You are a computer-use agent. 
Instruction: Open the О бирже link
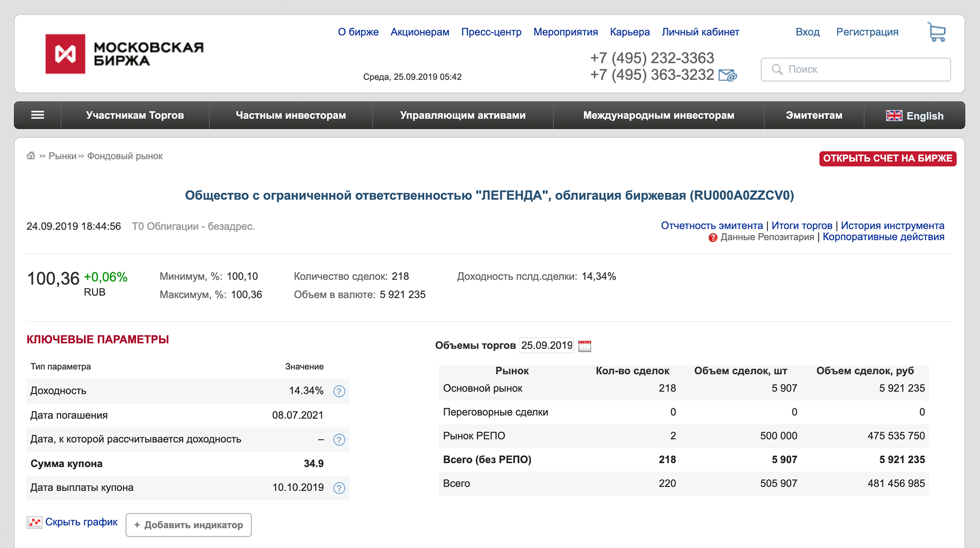358,32
